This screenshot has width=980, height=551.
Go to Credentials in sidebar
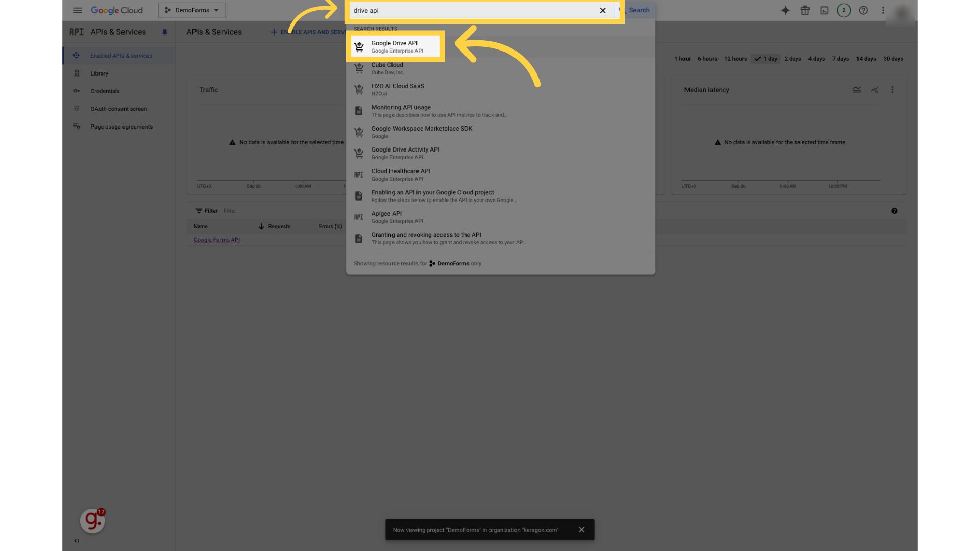119,91
